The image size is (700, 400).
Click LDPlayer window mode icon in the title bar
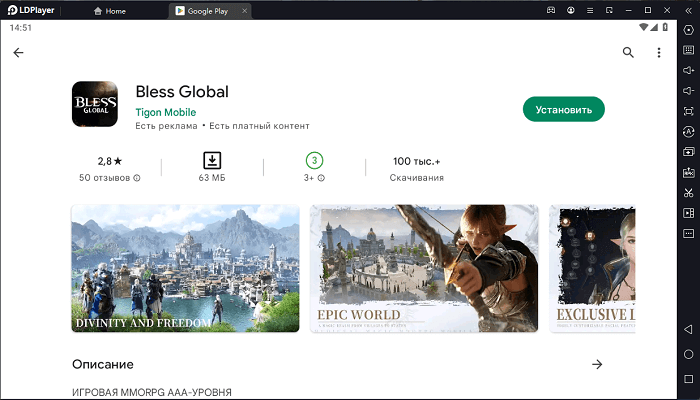[x=609, y=10]
